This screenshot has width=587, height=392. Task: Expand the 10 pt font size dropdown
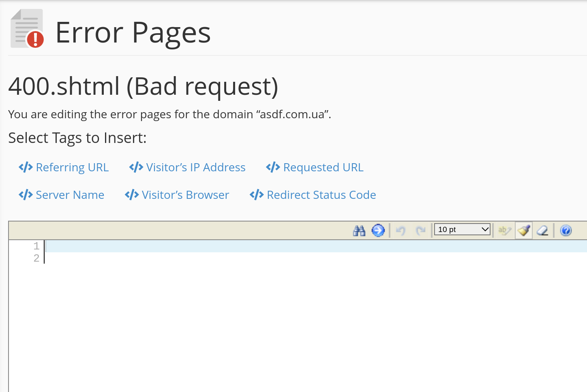coord(462,230)
